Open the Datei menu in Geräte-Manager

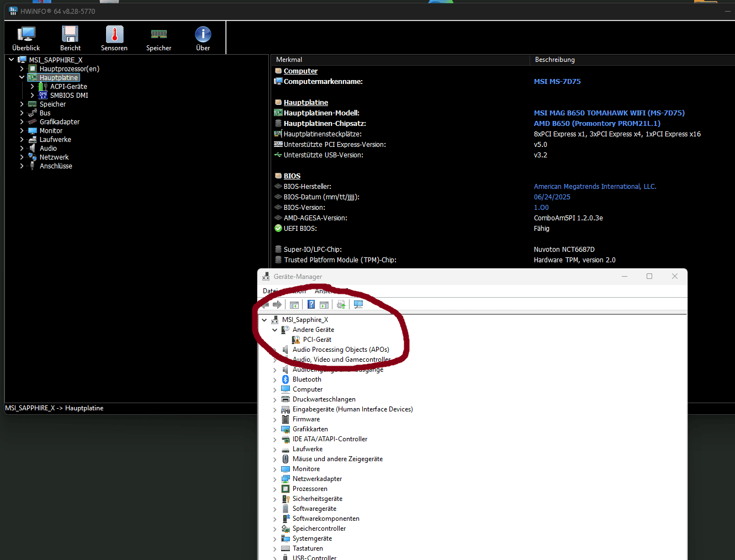coord(270,291)
